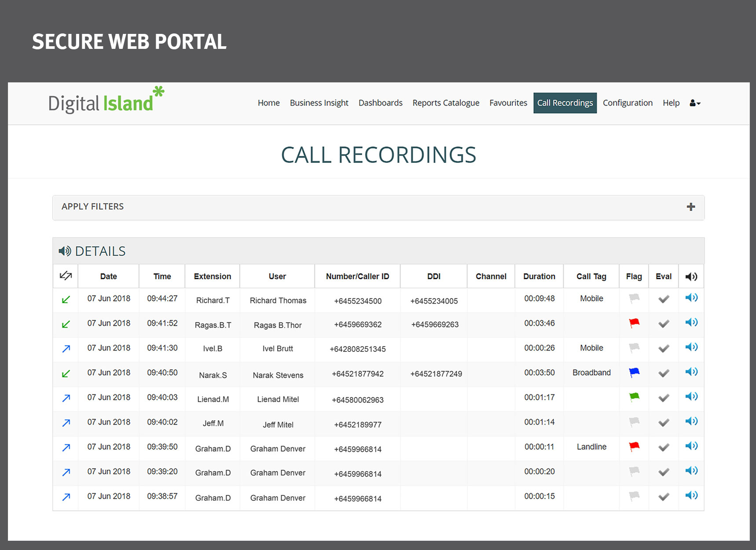Screen dimensions: 756x550
Task: Click the outgoing call arrow on Jeff Mitel's row
Action: coord(65,422)
